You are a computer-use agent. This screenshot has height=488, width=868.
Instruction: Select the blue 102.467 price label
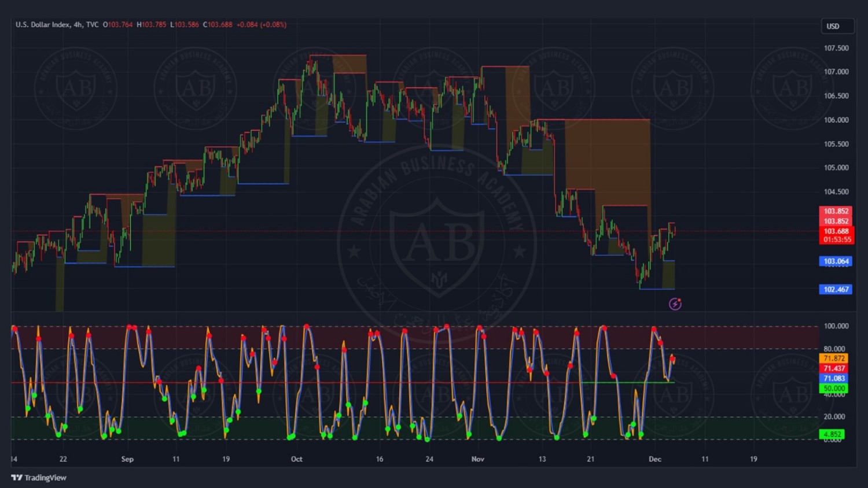click(836, 289)
